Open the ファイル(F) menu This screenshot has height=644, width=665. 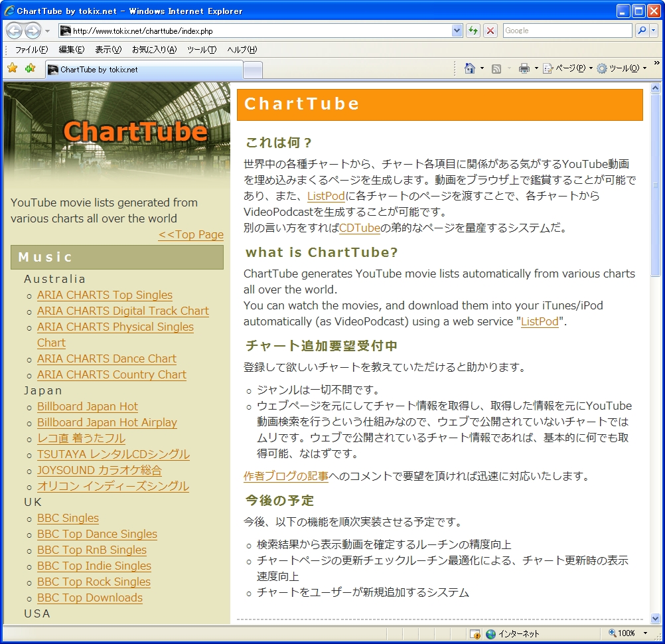coord(31,50)
